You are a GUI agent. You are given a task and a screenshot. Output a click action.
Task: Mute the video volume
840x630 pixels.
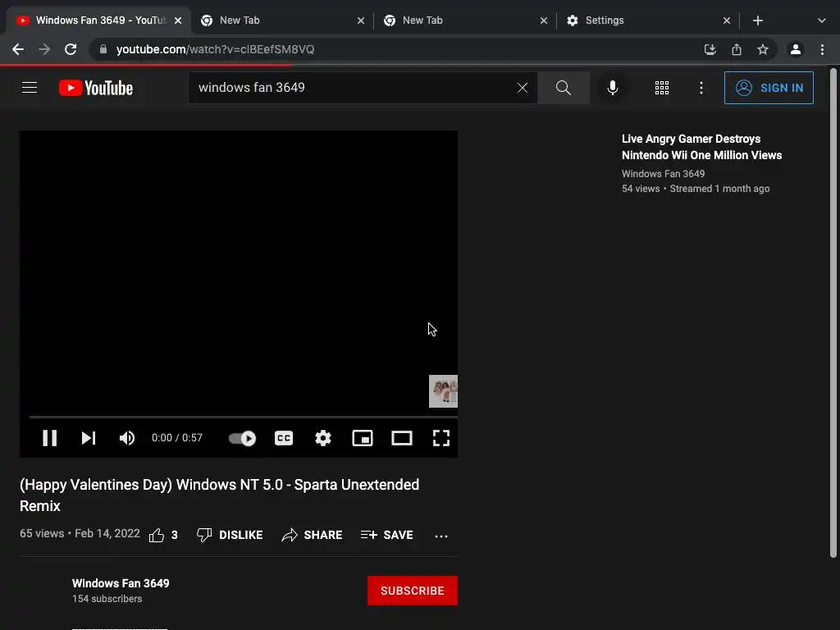(127, 438)
